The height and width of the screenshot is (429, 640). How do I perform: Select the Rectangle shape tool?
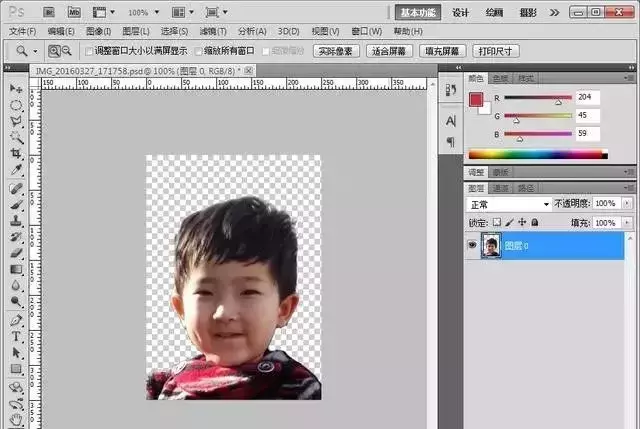tap(16, 369)
